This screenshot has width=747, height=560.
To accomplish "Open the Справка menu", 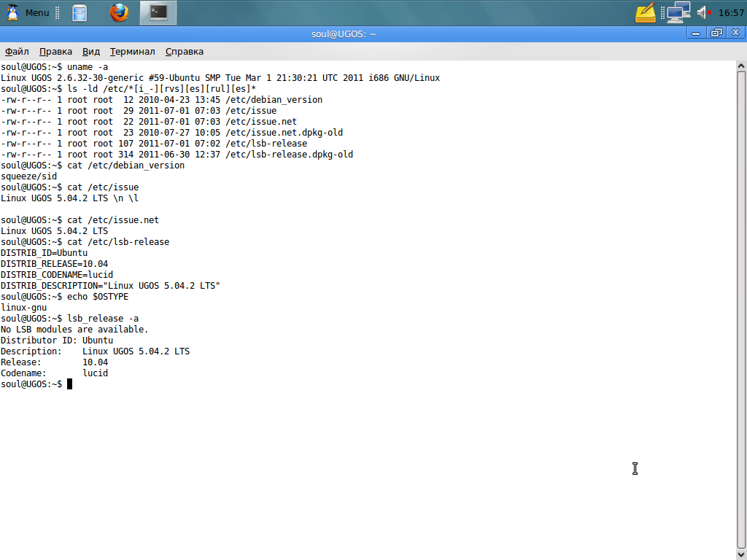I will 185,52.
